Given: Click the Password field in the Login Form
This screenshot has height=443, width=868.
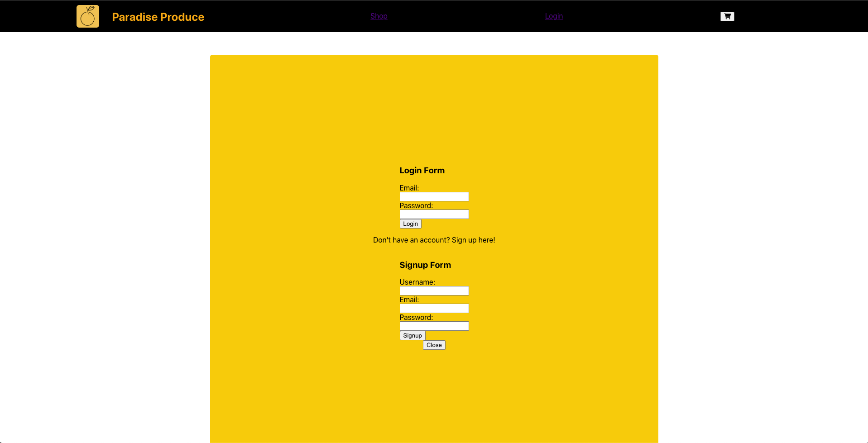Looking at the screenshot, I should tap(433, 214).
